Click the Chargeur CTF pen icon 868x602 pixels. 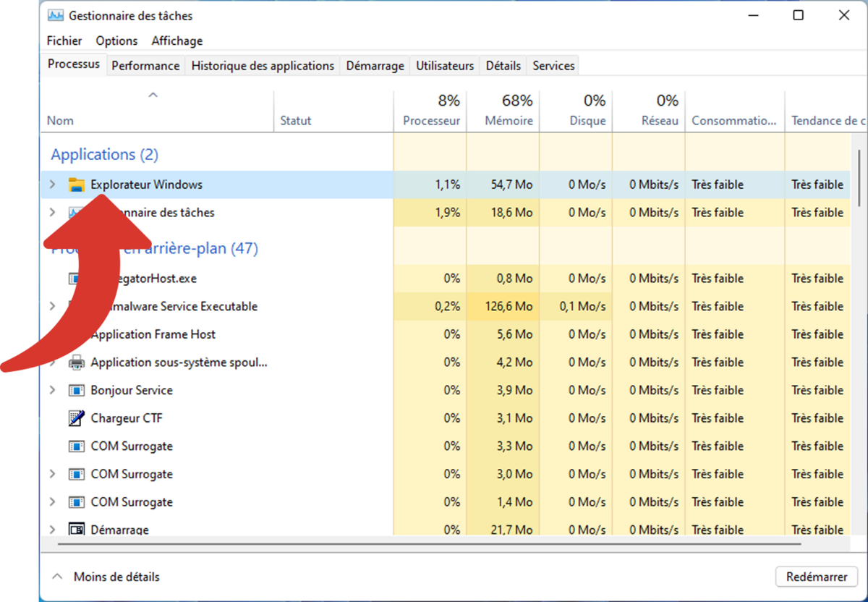coord(76,418)
